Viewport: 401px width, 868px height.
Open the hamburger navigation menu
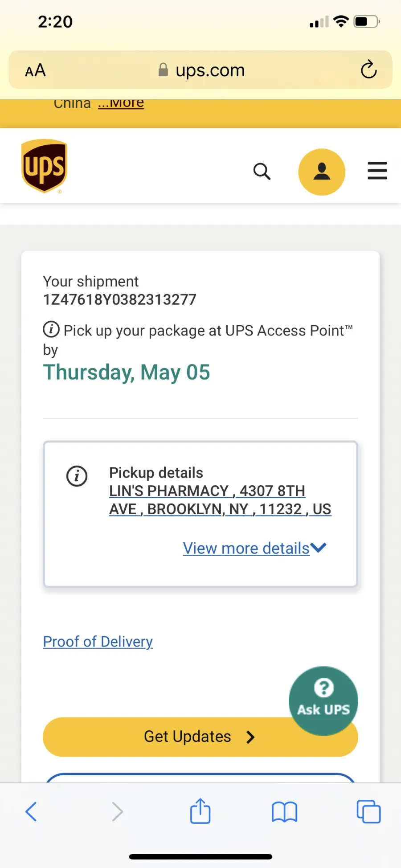pyautogui.click(x=377, y=171)
